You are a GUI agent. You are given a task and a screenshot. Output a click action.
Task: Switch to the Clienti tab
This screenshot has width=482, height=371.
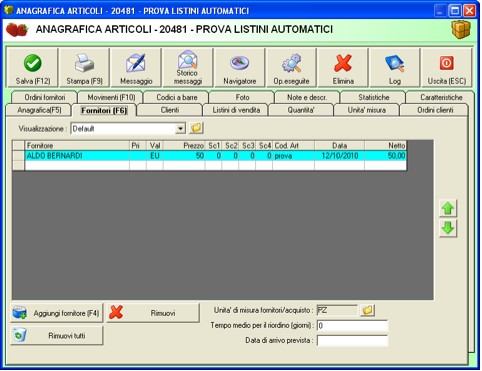170,110
